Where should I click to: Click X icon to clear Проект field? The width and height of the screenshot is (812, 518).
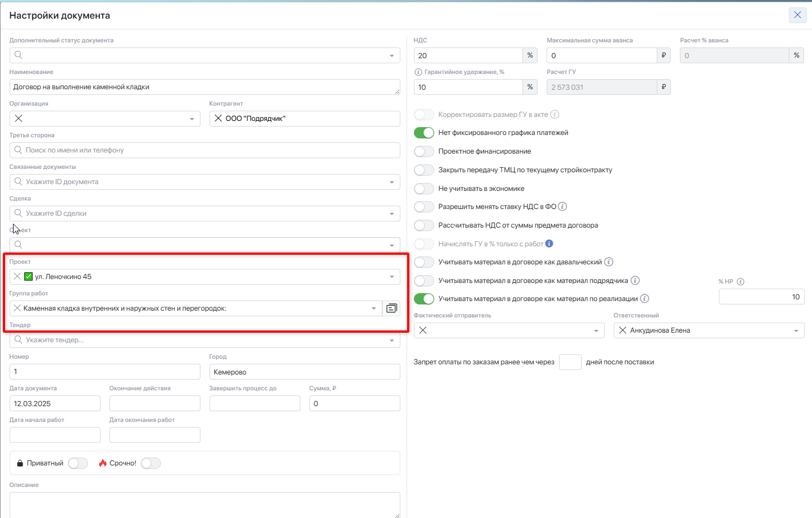click(18, 277)
